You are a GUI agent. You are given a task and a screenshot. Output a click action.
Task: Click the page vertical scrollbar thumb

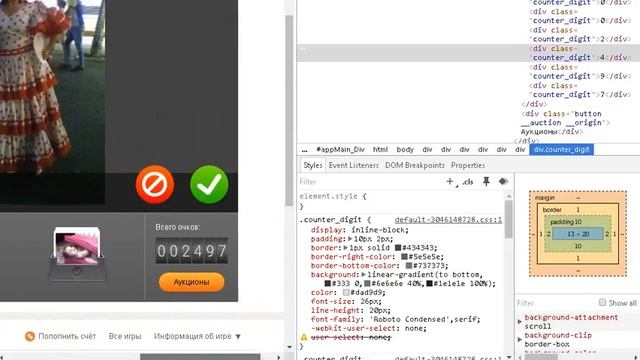tap(289, 110)
